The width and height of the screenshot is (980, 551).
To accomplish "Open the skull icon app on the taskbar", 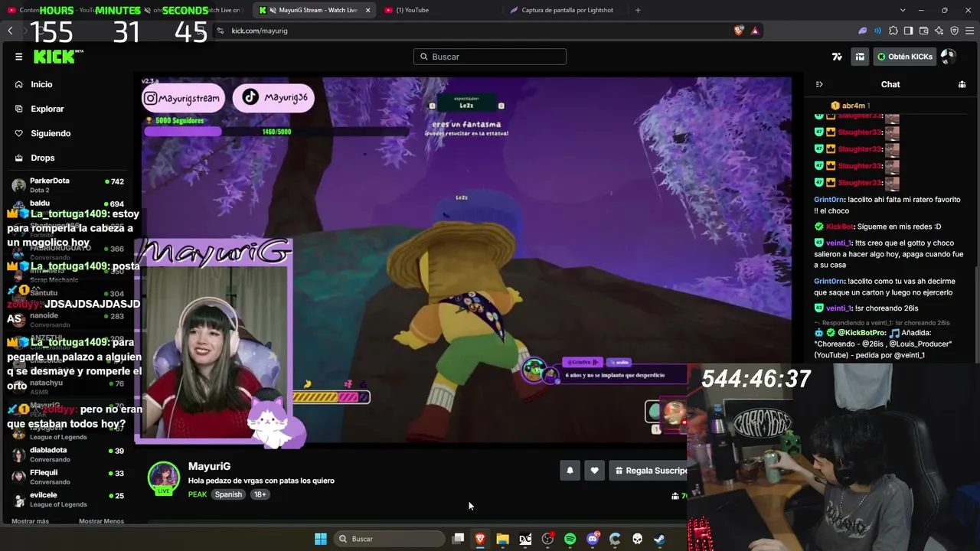I will [x=637, y=539].
